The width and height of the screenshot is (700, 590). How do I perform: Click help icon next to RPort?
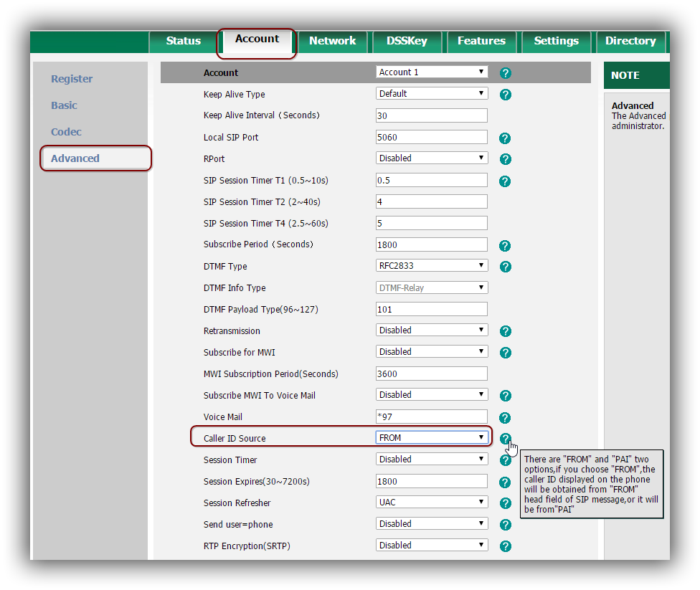[505, 159]
